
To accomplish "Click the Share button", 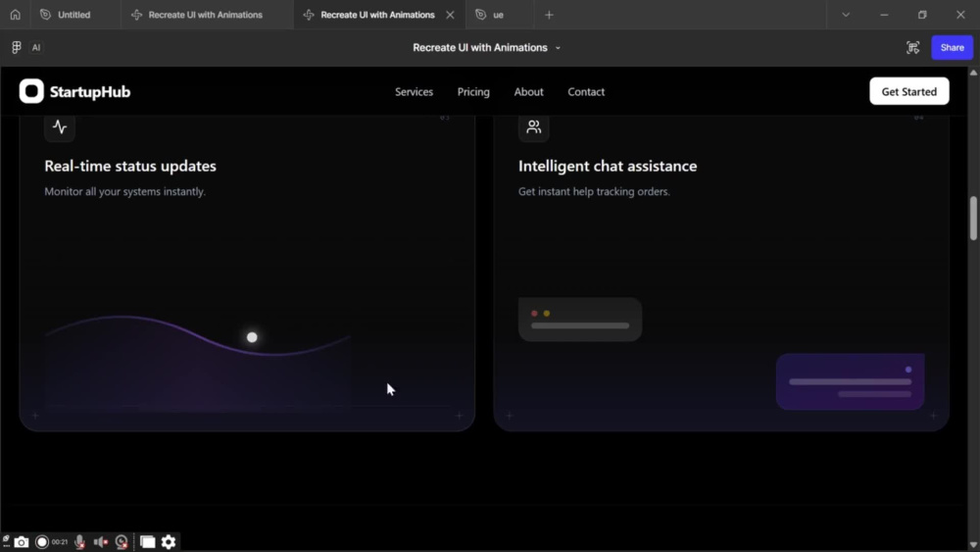I will (952, 47).
